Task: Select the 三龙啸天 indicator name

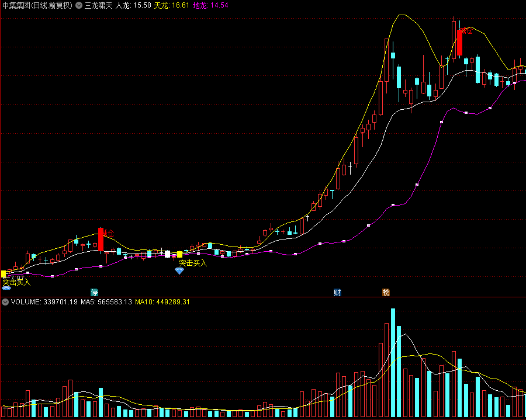Action: coord(99,5)
